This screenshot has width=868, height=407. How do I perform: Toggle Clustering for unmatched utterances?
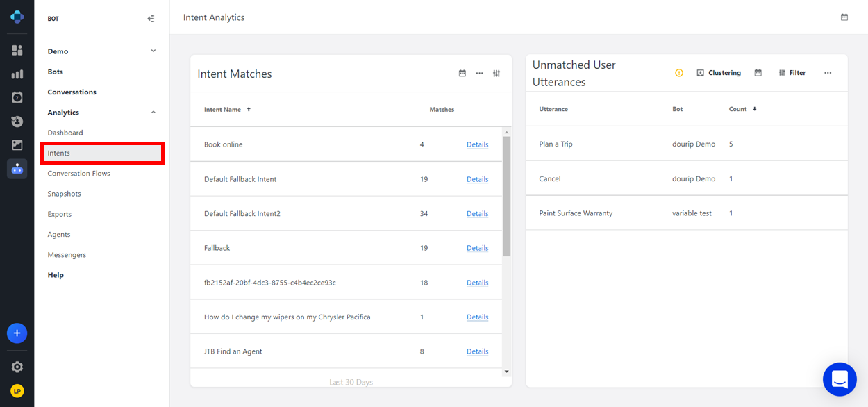719,73
